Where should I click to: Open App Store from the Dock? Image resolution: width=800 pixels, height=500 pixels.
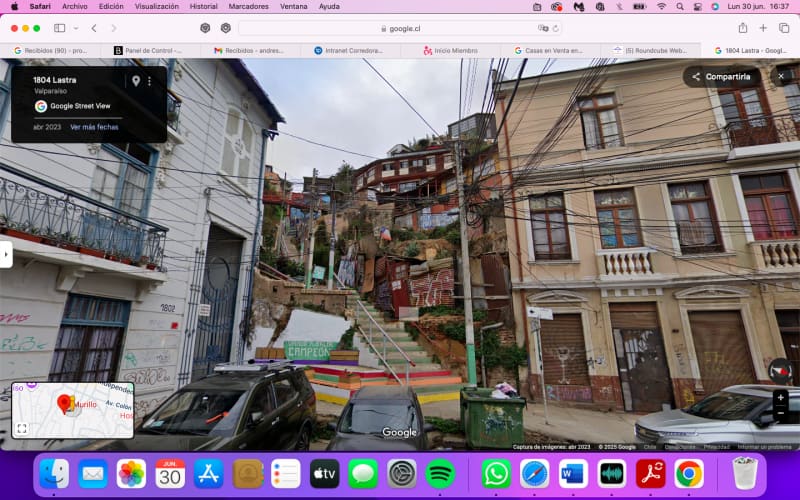click(x=209, y=473)
